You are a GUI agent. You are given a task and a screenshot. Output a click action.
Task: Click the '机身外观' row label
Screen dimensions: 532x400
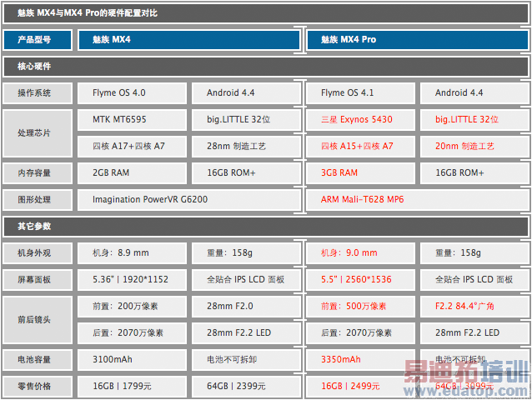[x=38, y=252]
